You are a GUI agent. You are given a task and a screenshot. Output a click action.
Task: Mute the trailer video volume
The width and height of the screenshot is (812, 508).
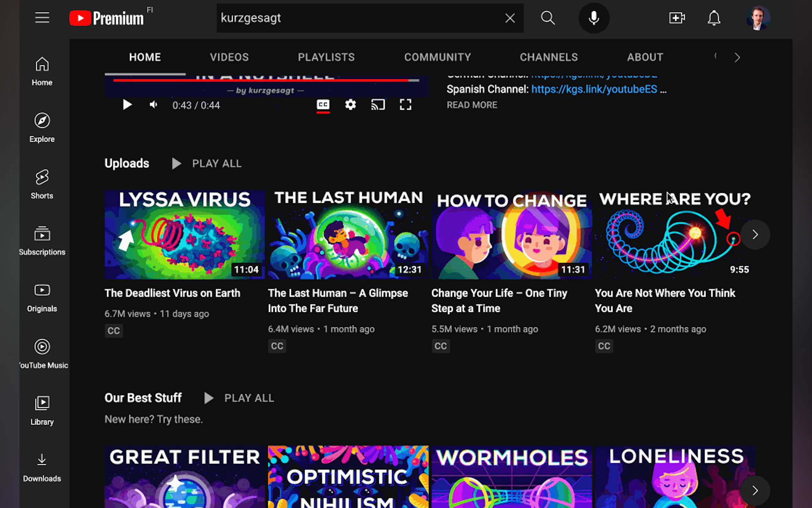tap(154, 105)
